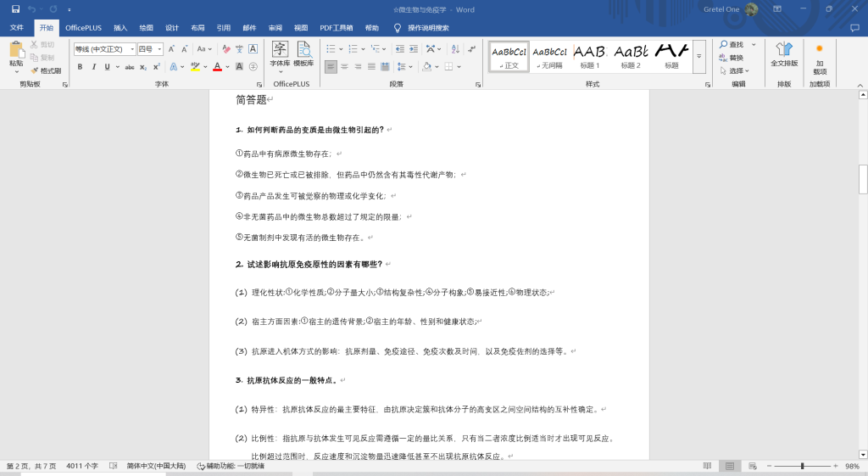Apply the 标题 1 heading style
Screen dimensions: 868x476
point(590,57)
